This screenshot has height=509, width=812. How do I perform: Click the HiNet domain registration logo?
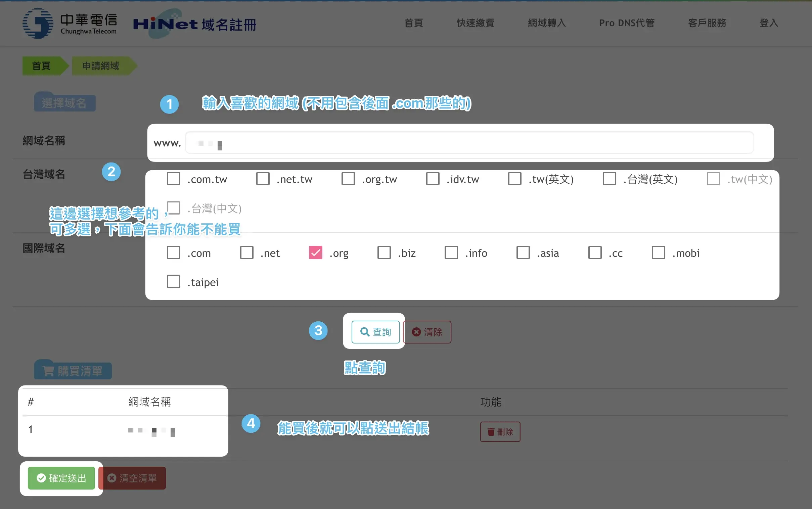pos(194,24)
